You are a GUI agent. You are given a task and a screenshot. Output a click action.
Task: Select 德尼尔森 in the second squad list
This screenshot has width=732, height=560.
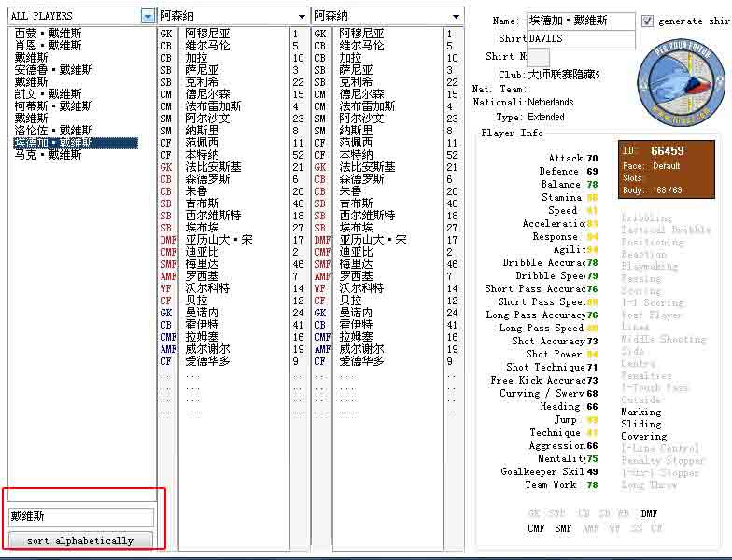362,93
